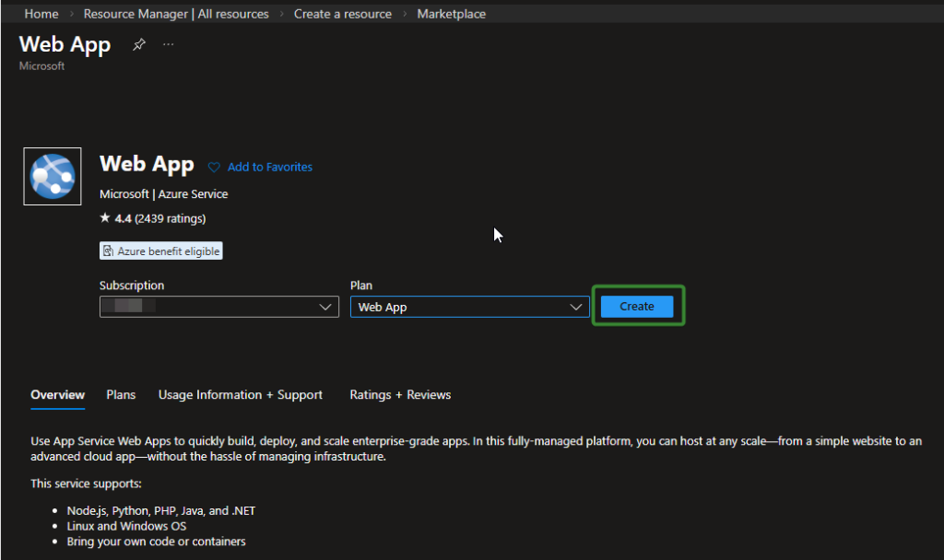Select the Overview tab
This screenshot has height=560, width=944.
coord(57,394)
